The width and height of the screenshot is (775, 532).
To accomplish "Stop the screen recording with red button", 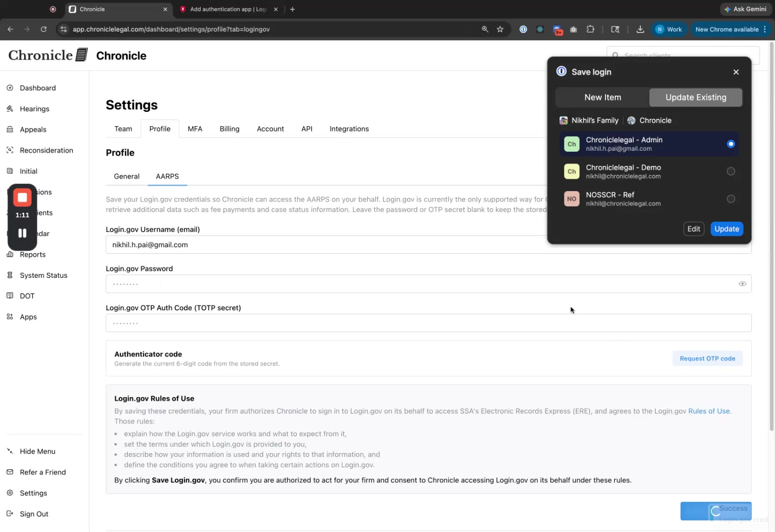I will pos(22,198).
